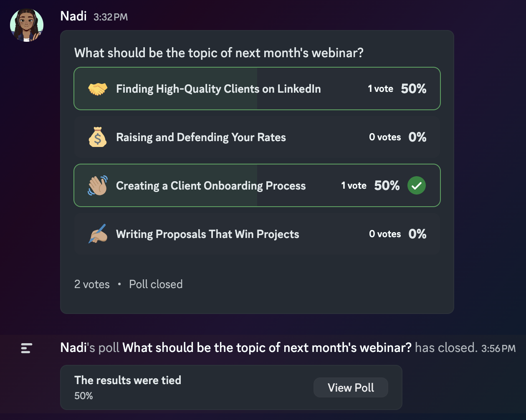526x420 pixels.
Task: Click the handshake emoji on the LinkedIn option
Action: pyautogui.click(x=98, y=89)
